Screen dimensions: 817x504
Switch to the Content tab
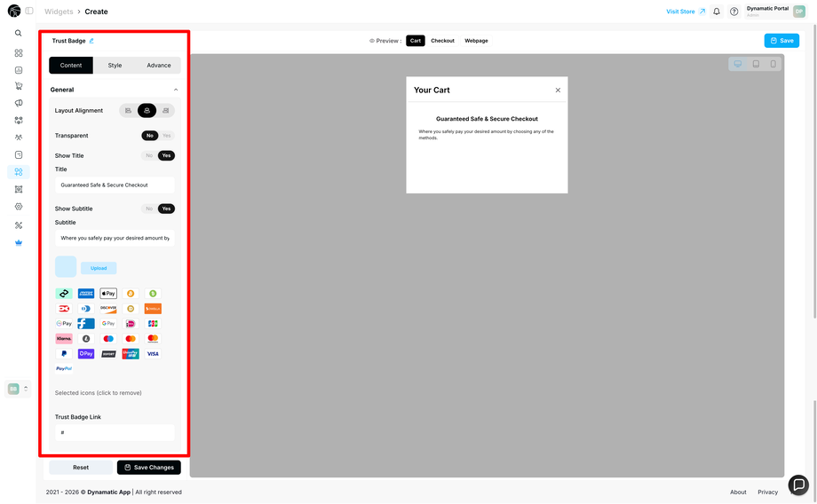71,66
